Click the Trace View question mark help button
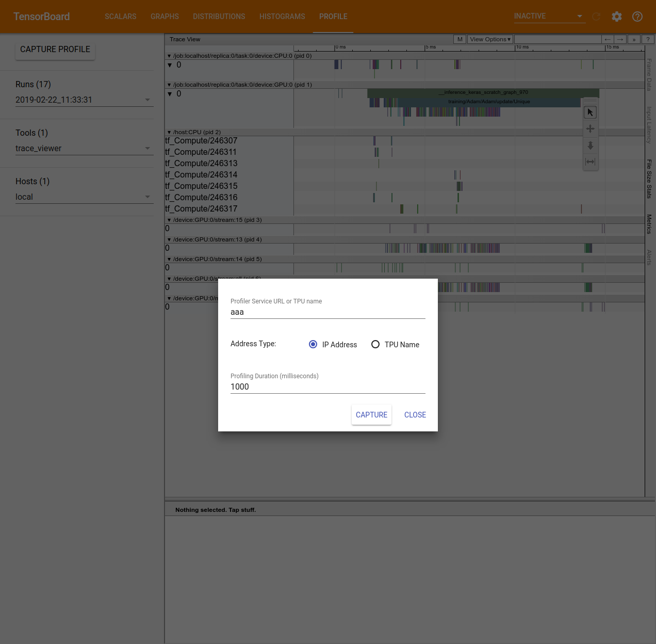656x644 pixels. coord(648,39)
